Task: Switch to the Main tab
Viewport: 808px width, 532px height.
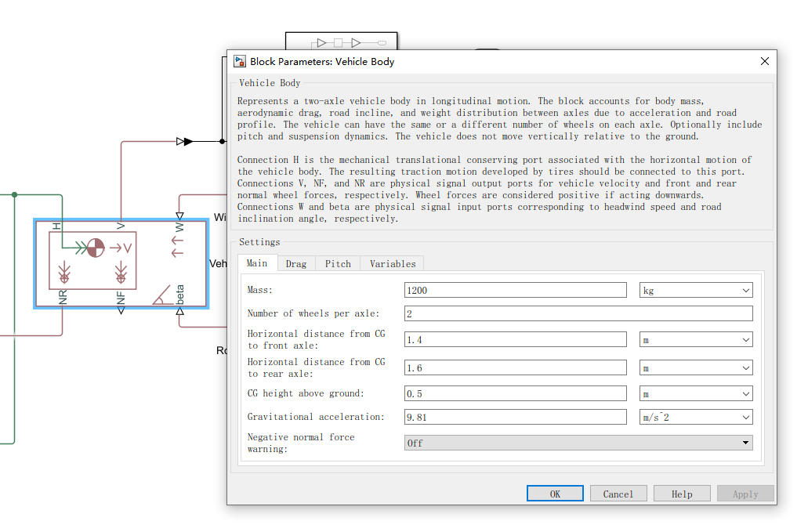Action: point(257,263)
